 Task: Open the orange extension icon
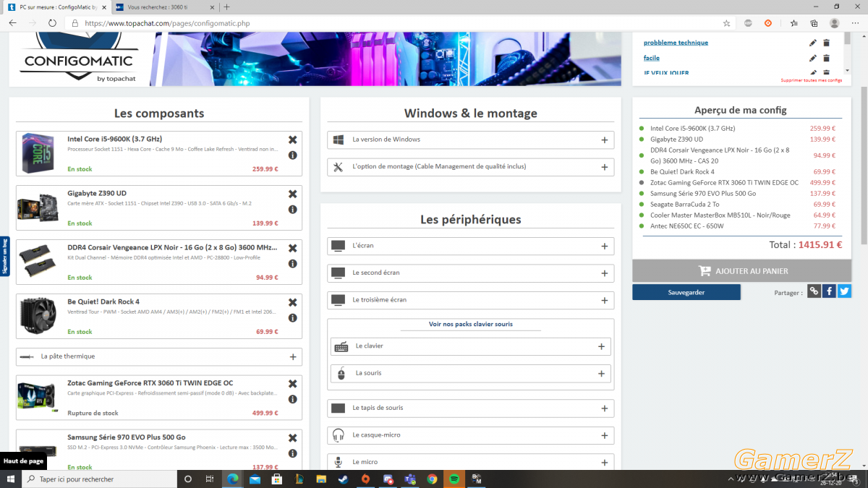tap(769, 23)
